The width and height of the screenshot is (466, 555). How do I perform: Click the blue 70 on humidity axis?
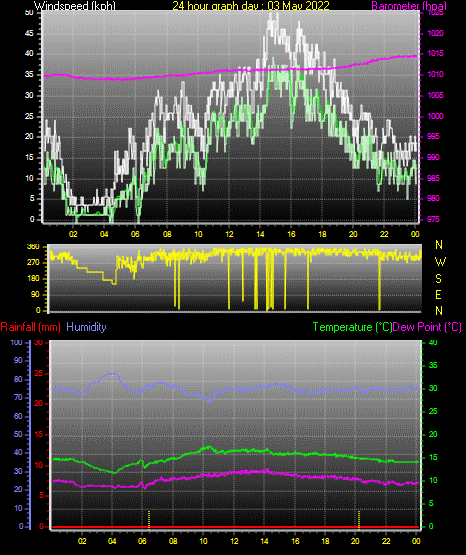point(18,397)
